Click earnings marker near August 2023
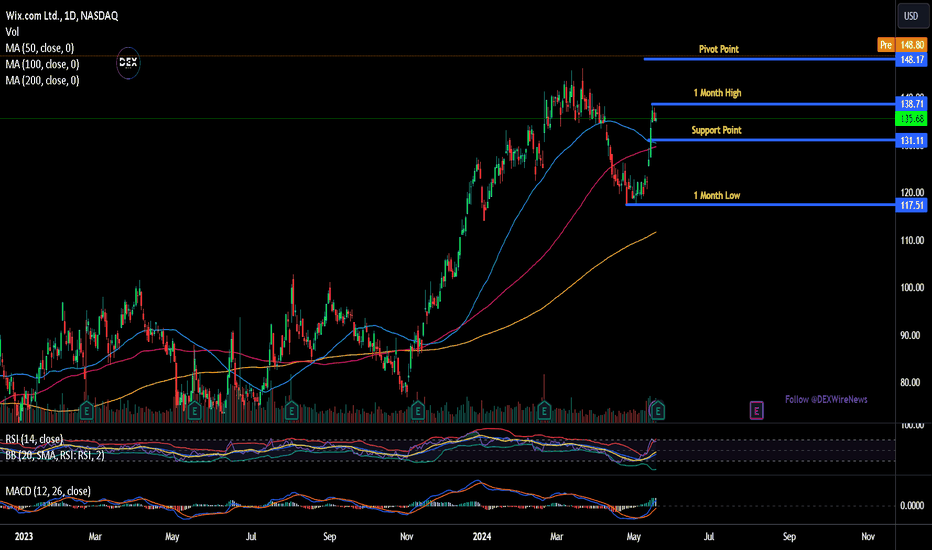This screenshot has height=550, width=932. tap(291, 411)
